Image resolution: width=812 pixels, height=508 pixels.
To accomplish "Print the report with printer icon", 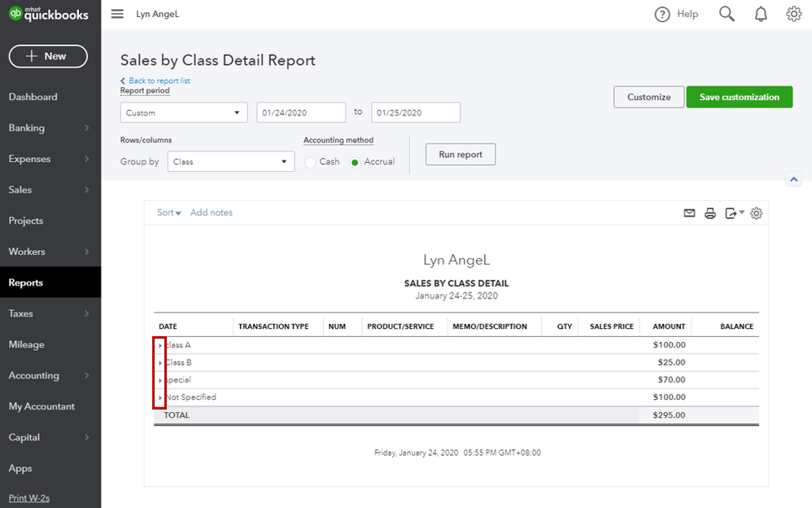I will pos(710,213).
